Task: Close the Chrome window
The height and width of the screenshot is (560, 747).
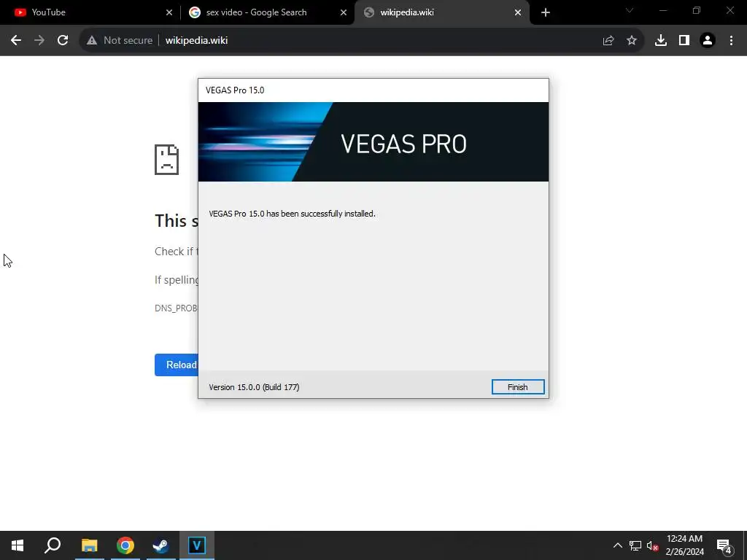Action: [x=729, y=10]
